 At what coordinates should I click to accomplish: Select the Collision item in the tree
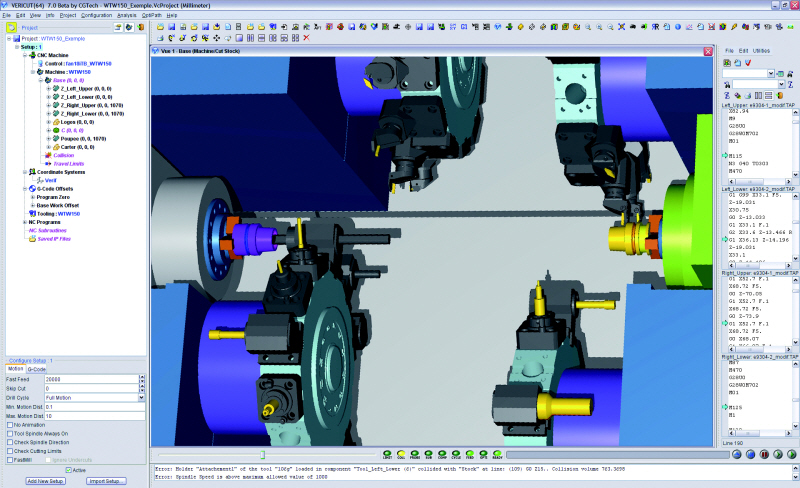click(x=64, y=155)
